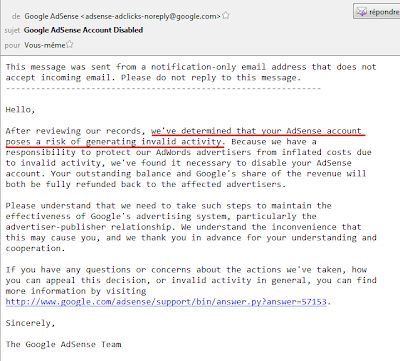400x361 pixels.
Task: Click the 'Please understand that we need' paragraph
Action: pos(191,227)
